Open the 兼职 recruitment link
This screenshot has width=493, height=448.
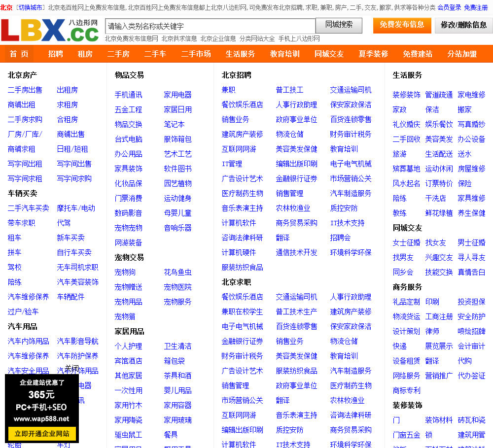point(228,90)
